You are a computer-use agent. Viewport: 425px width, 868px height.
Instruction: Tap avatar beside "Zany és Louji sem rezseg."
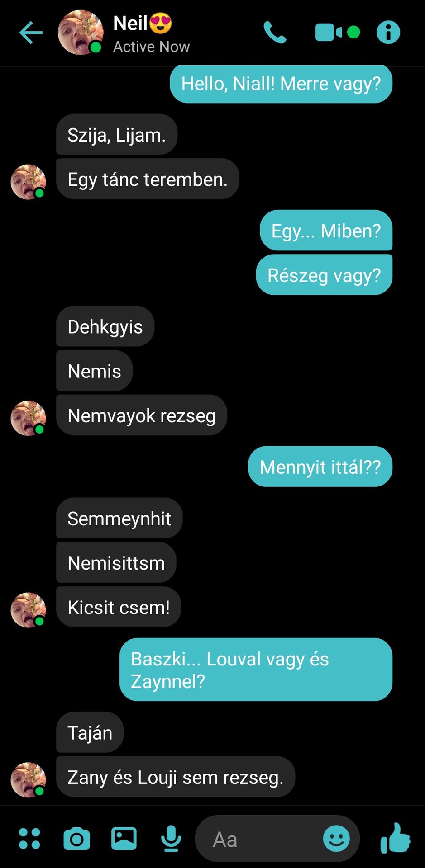tap(29, 780)
